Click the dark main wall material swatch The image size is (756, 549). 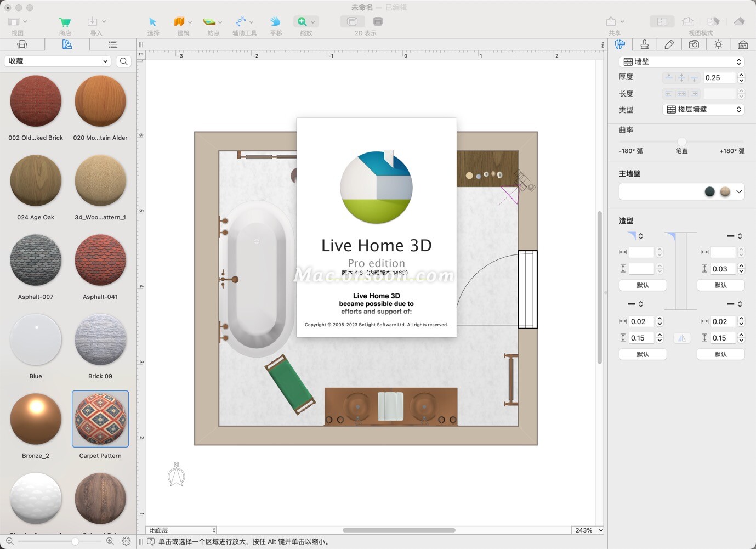pos(709,191)
